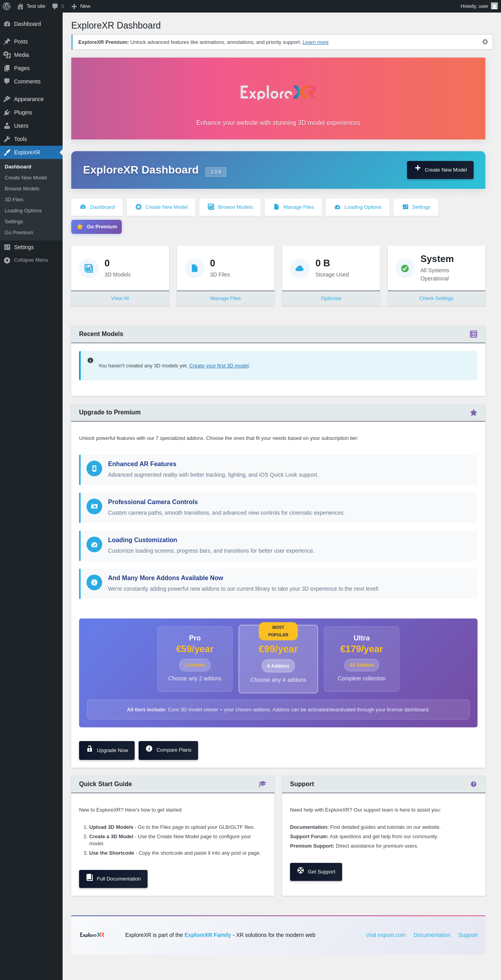Viewport: 501px width, 980px height.
Task: Click the Enhanced AR Features icon
Action: point(94,468)
